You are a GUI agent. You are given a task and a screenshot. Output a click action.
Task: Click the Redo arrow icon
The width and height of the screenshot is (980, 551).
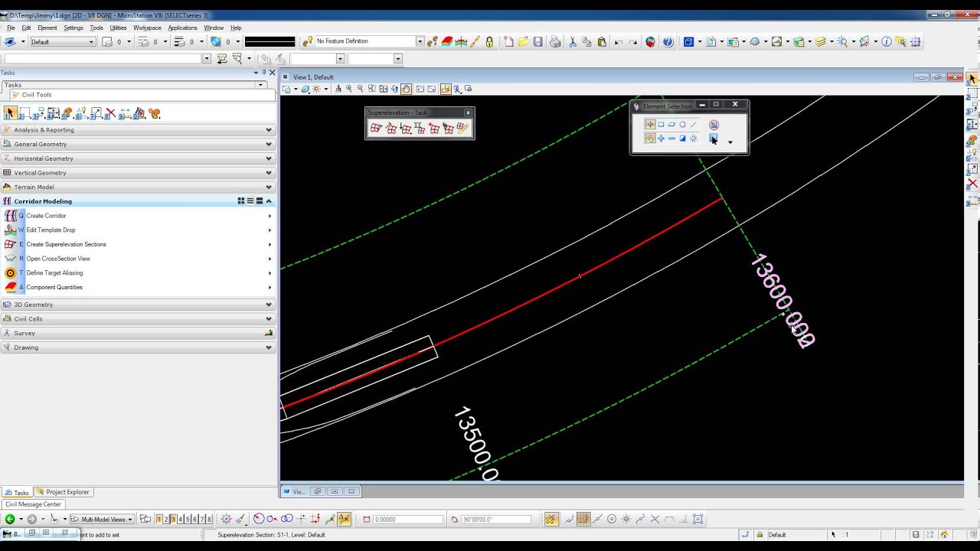coord(633,42)
